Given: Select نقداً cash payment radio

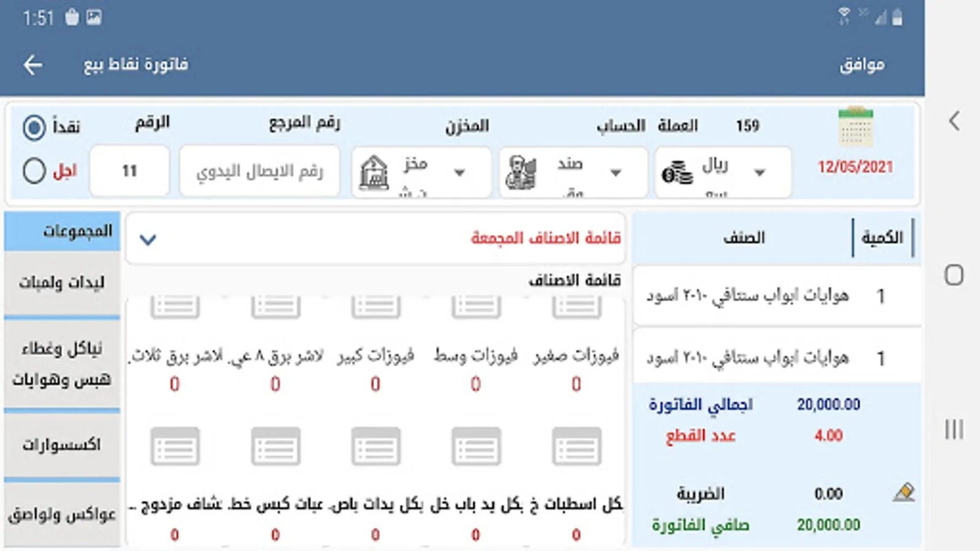Looking at the screenshot, I should coord(34,127).
